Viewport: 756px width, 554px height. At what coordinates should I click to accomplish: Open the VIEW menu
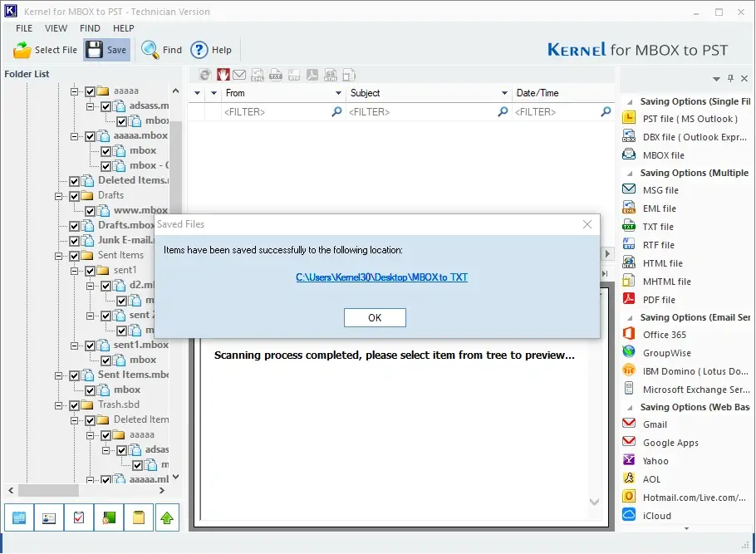tap(56, 28)
